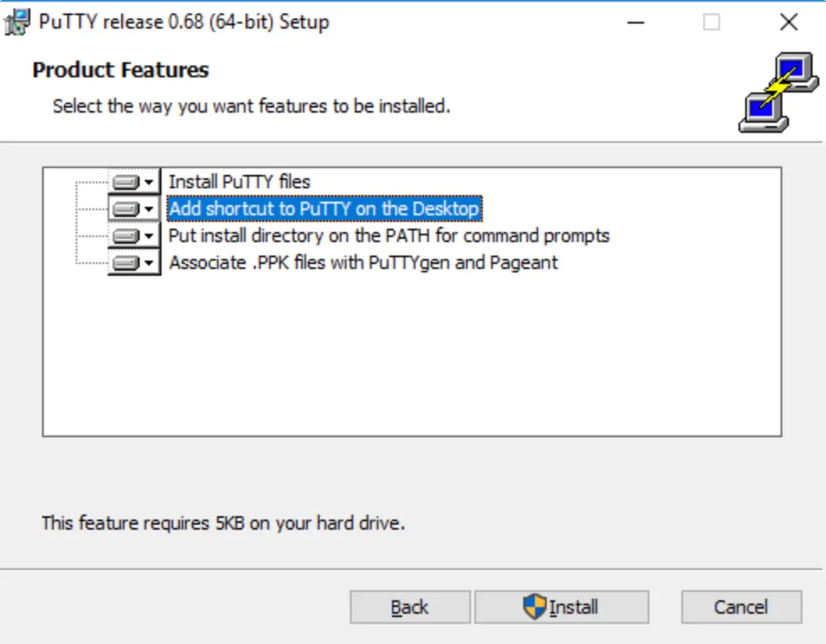826x644 pixels.
Task: Select the Install PuTTY files feature label
Action: point(239,182)
